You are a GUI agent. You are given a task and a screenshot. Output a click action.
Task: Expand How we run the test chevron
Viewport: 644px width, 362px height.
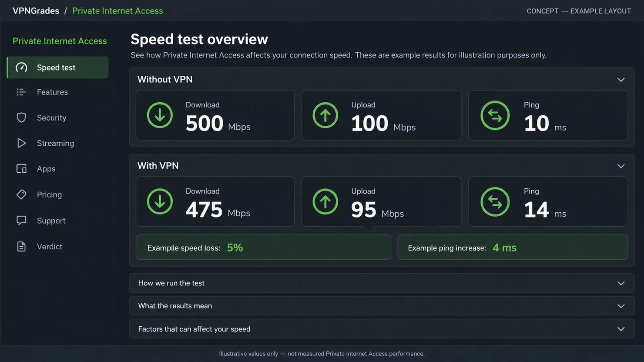tap(621, 283)
